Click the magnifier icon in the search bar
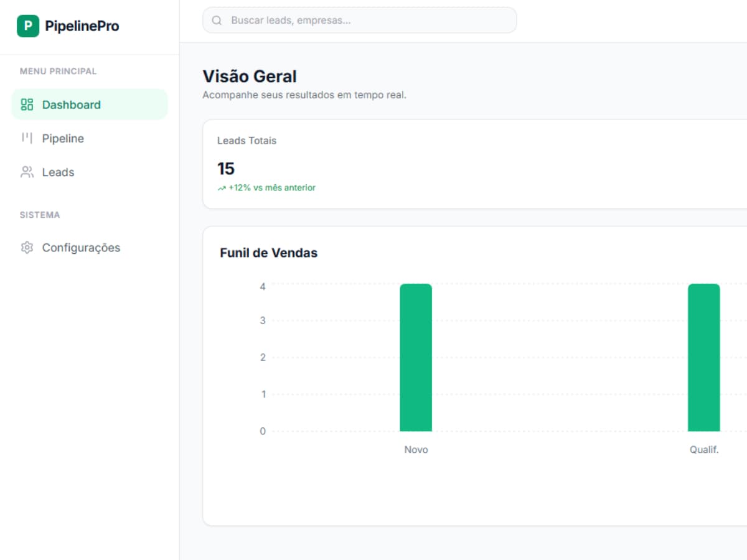Image resolution: width=747 pixels, height=560 pixels. pyautogui.click(x=216, y=20)
